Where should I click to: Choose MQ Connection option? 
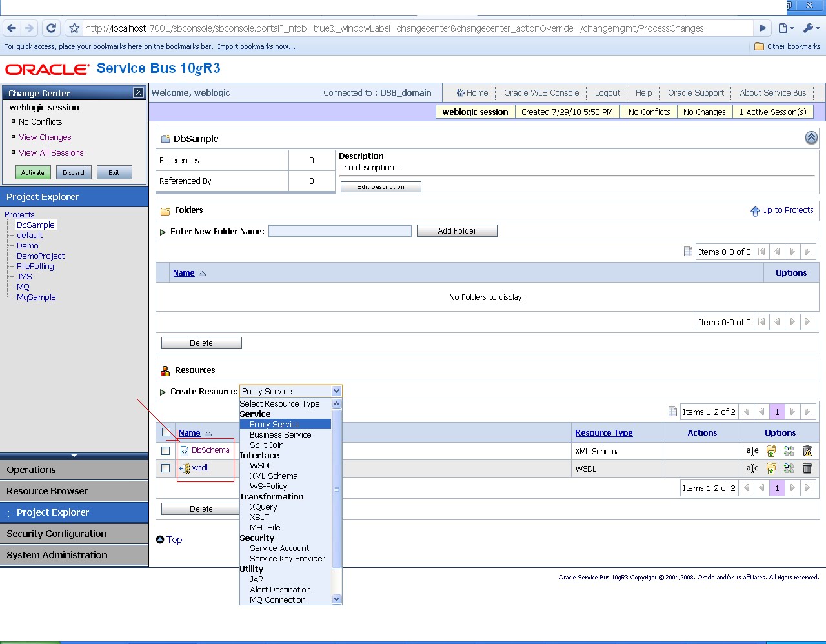point(277,600)
